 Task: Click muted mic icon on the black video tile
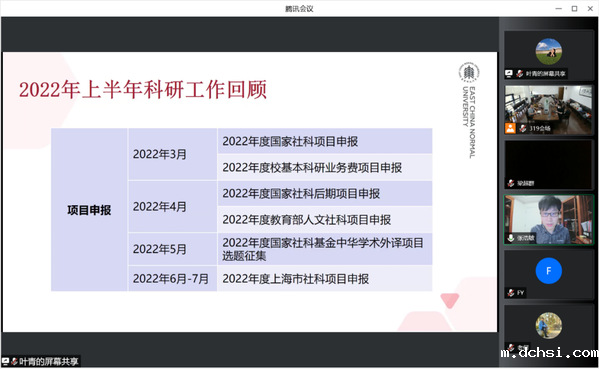pos(511,183)
